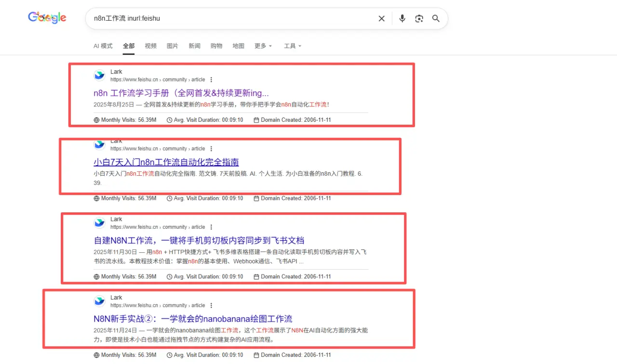Click the Lark favicon above the N8N新手实战② result

pos(100,301)
